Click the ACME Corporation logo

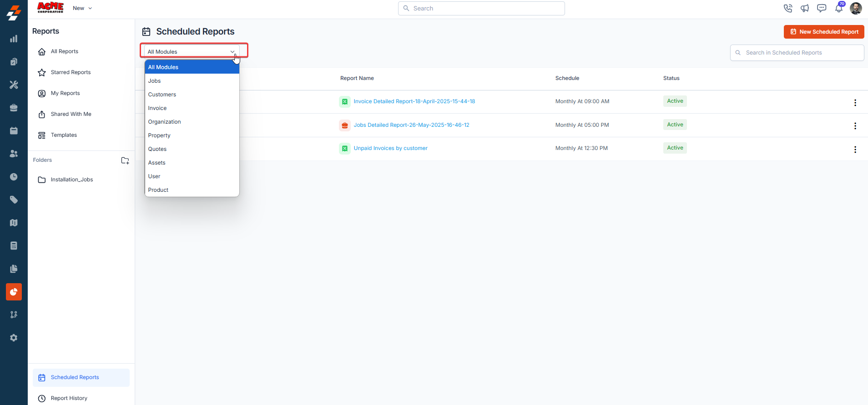[50, 8]
